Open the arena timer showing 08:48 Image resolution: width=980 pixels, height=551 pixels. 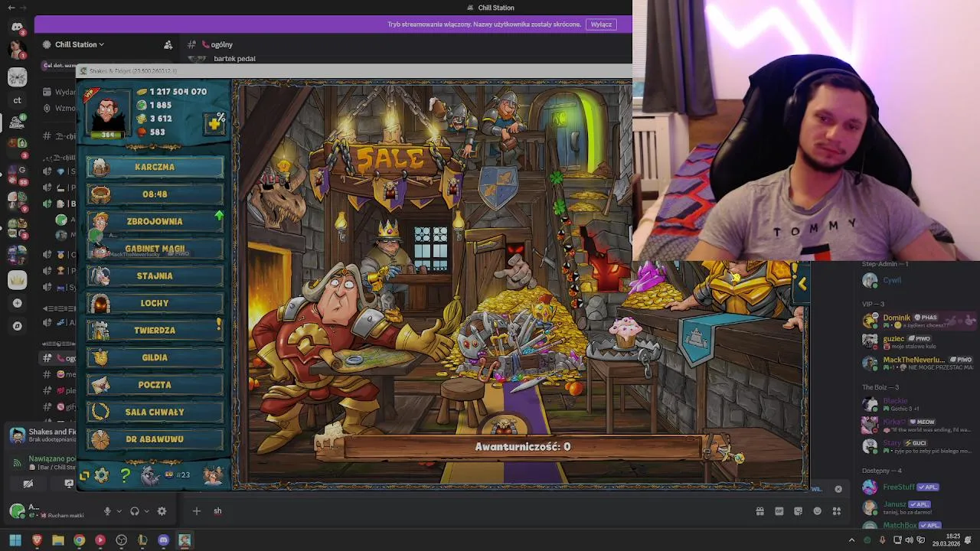tap(155, 194)
